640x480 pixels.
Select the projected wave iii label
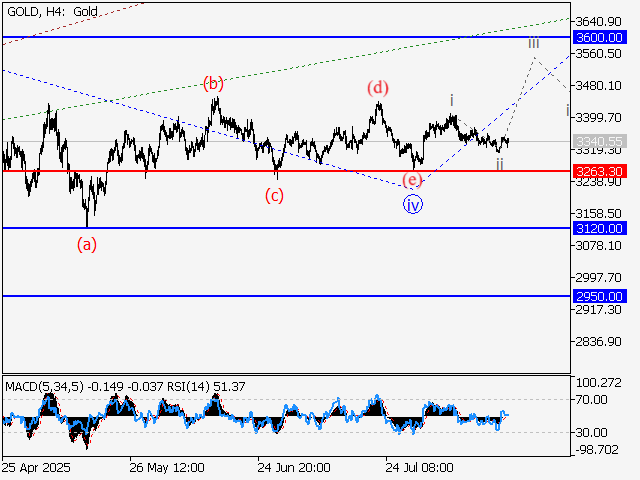pos(534,43)
